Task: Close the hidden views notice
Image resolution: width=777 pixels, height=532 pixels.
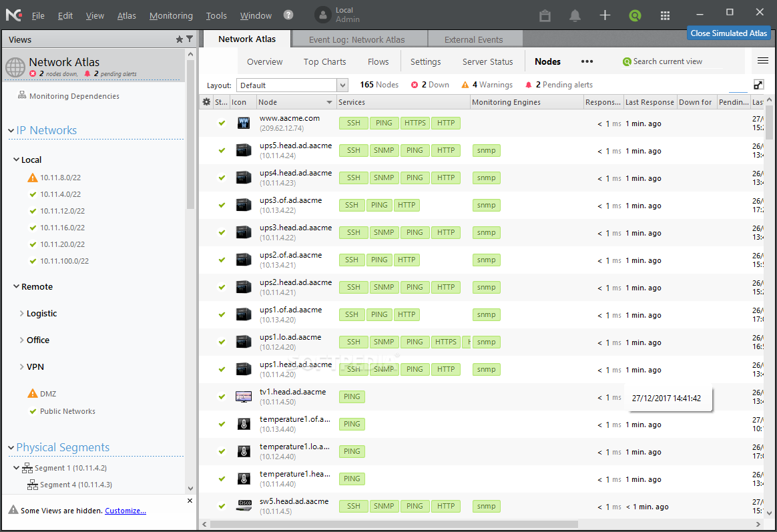Action: tap(190, 501)
